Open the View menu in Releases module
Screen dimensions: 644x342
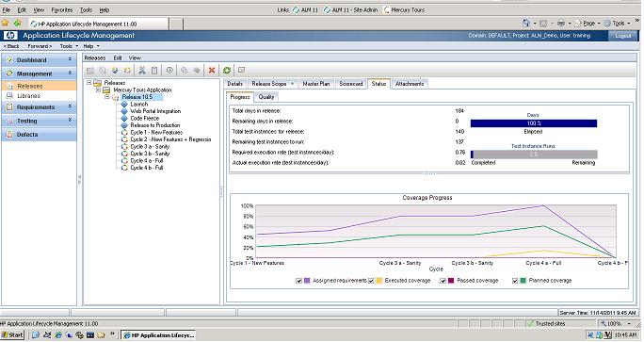[x=135, y=58]
